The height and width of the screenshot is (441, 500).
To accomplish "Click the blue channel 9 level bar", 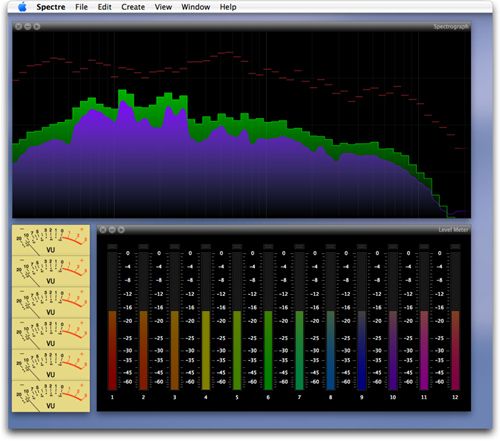I will point(362,350).
